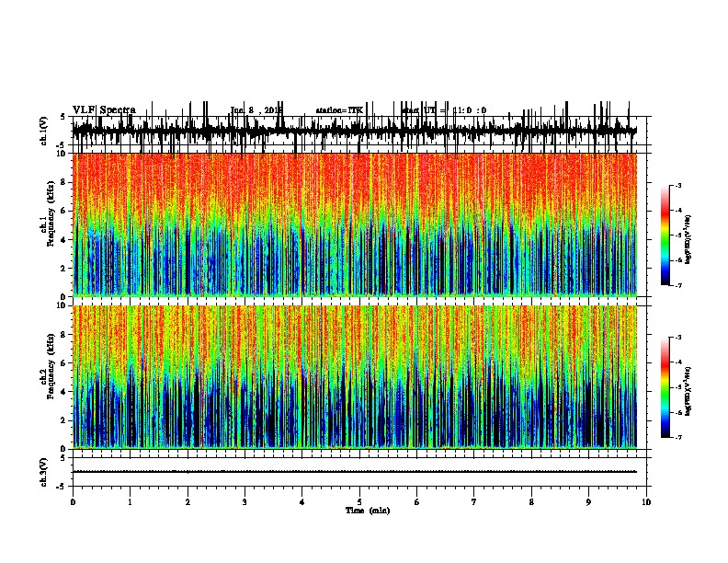Click the ch.2 "Frequency (kHz)" axis label
The height and width of the screenshot is (563, 728).
pos(51,366)
